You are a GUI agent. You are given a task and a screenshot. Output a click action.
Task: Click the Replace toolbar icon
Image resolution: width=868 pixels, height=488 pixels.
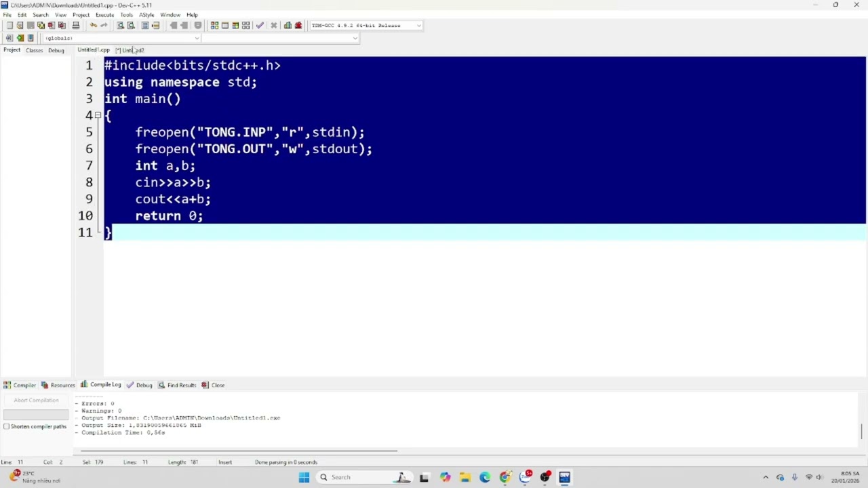click(x=131, y=25)
